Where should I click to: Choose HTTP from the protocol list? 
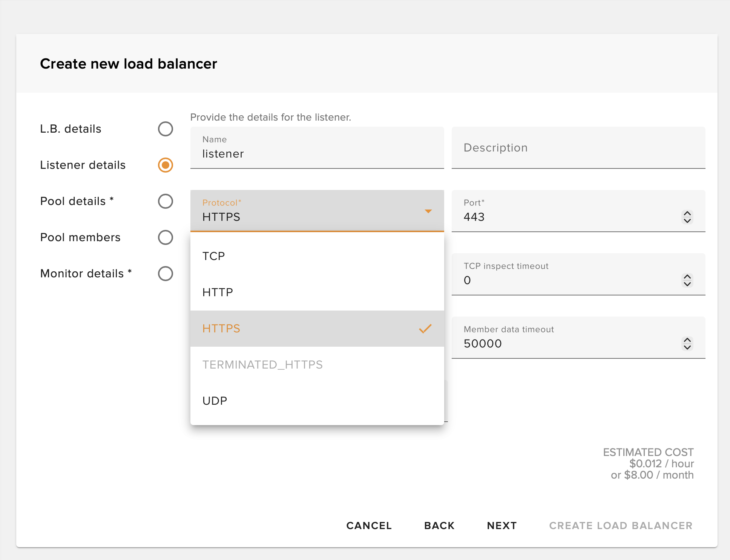217,292
